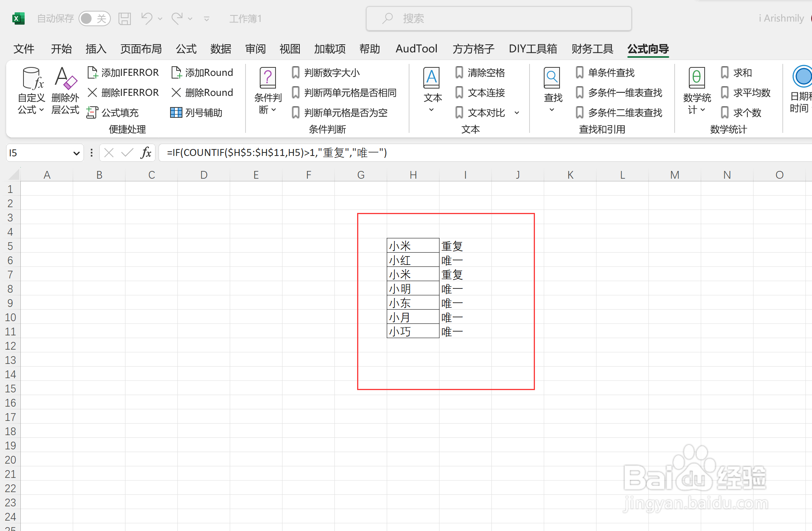Click the 列号辅助 grid icon

[x=176, y=112]
